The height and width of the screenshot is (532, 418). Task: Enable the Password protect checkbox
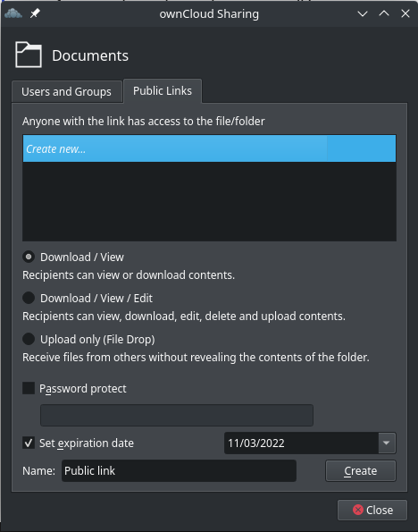(x=29, y=388)
